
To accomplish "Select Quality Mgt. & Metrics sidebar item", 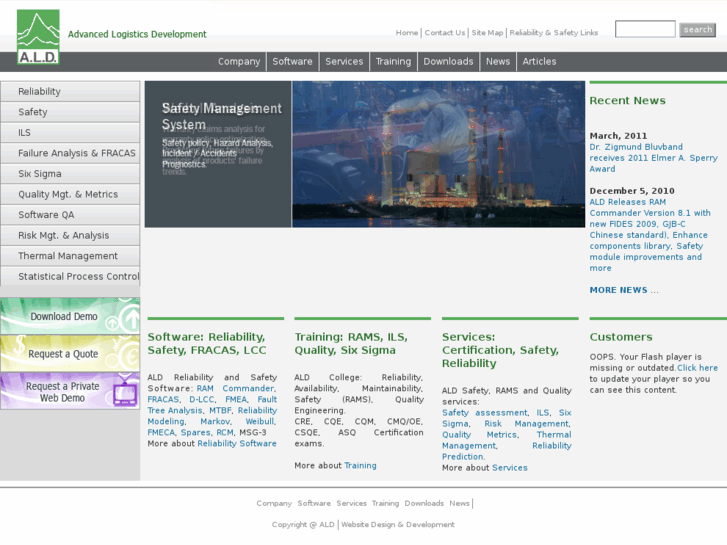I will pos(70,194).
